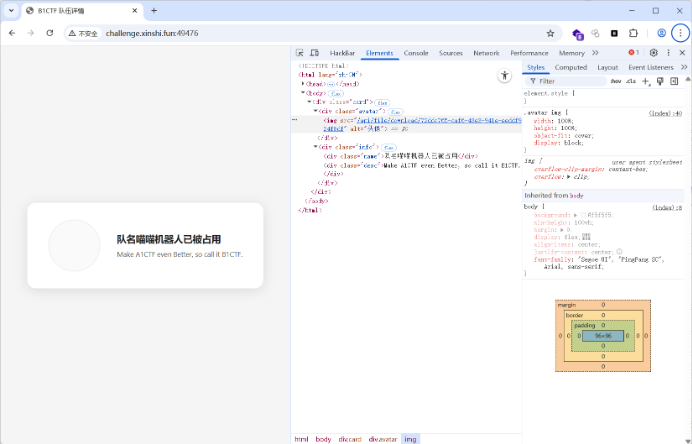Activate the inspect element picker icon

click(300, 53)
